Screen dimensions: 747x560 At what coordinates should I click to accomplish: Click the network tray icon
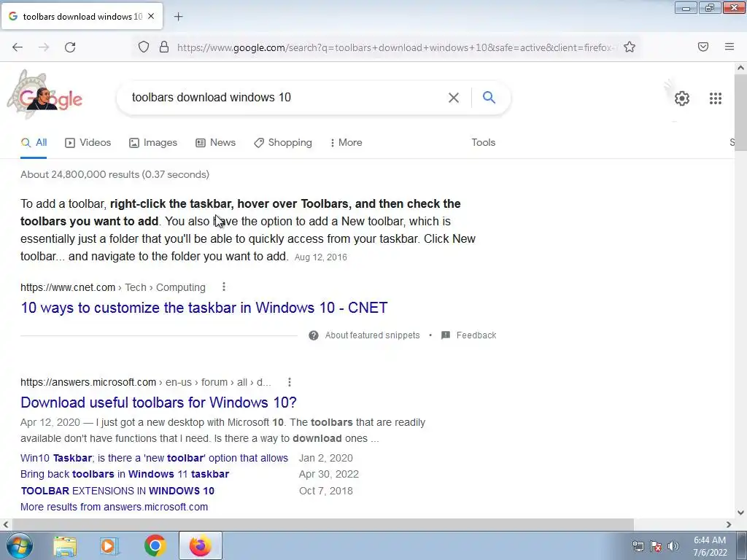point(638,546)
